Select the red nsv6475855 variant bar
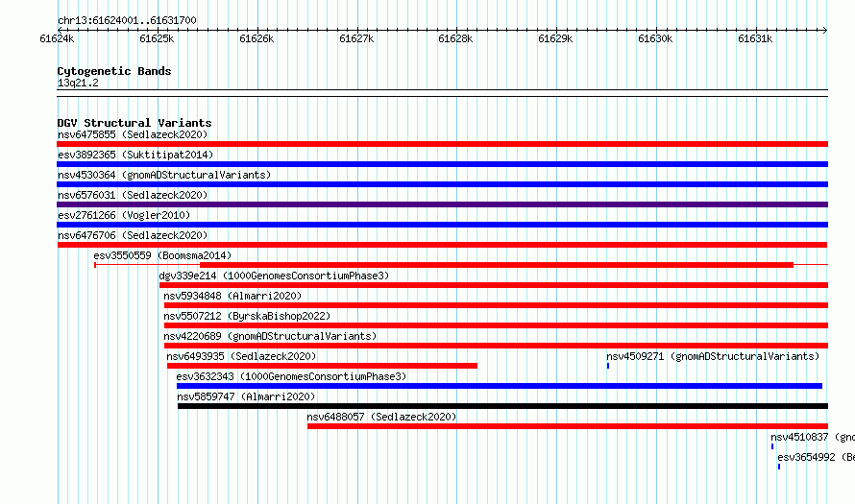Viewport: 855px width, 504px height. pyautogui.click(x=442, y=144)
